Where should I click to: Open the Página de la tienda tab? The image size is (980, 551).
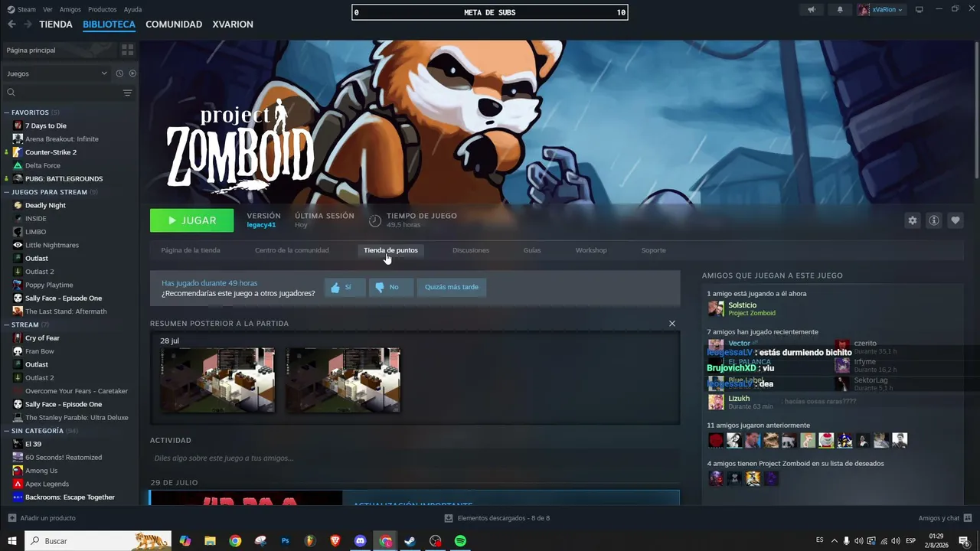[x=191, y=250]
